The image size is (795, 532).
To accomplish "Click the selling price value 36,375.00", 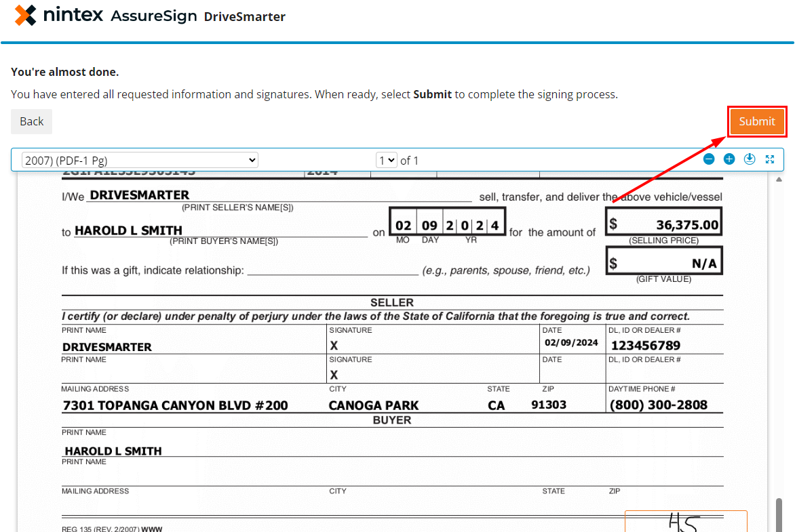I will point(687,224).
